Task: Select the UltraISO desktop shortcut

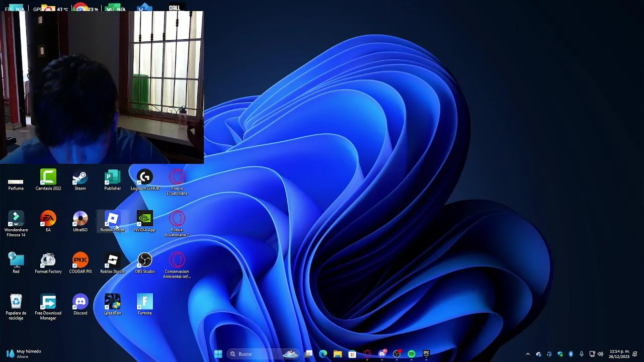Action: point(80,222)
